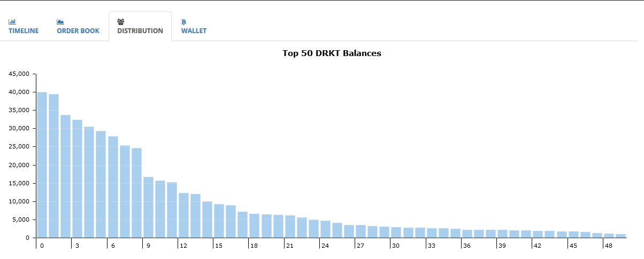Click the 45,000 y-axis label
644x259 pixels.
click(18, 74)
